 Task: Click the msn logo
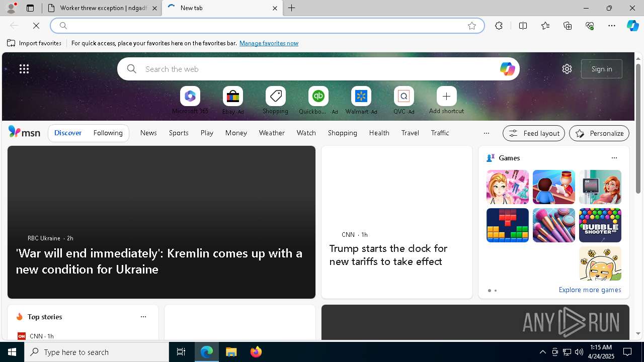(x=24, y=132)
